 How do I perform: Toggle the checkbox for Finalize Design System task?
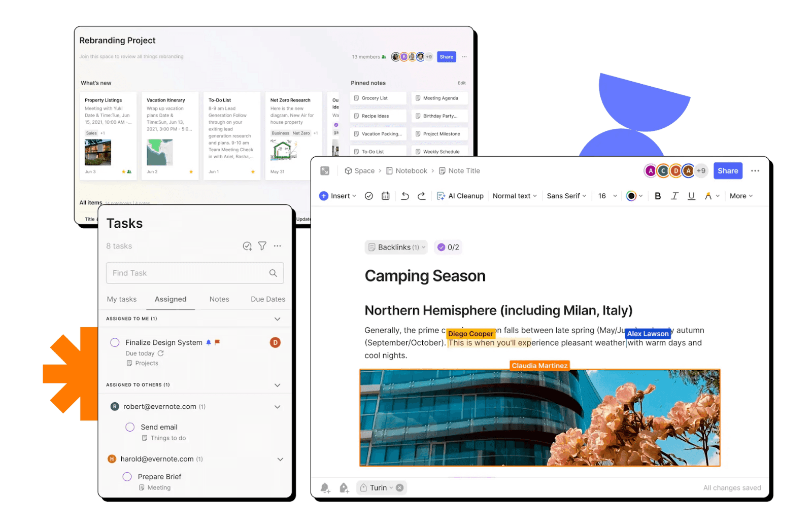coord(115,342)
